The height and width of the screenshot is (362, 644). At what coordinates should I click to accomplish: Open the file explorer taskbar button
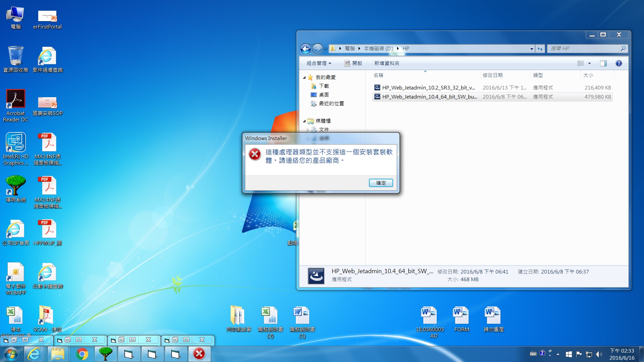click(58, 354)
